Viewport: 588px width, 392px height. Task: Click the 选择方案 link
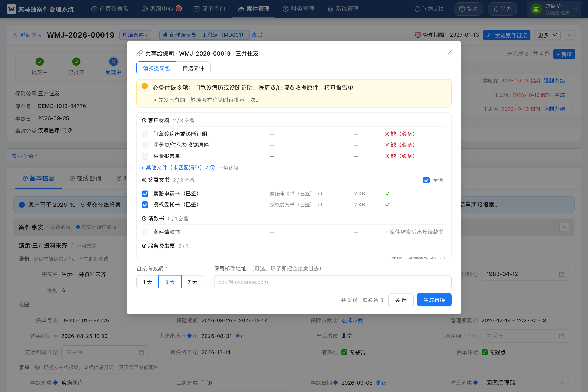pyautogui.click(x=352, y=320)
